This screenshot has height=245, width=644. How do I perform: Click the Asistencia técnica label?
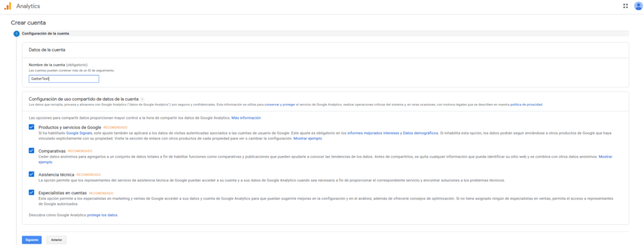coord(56,175)
